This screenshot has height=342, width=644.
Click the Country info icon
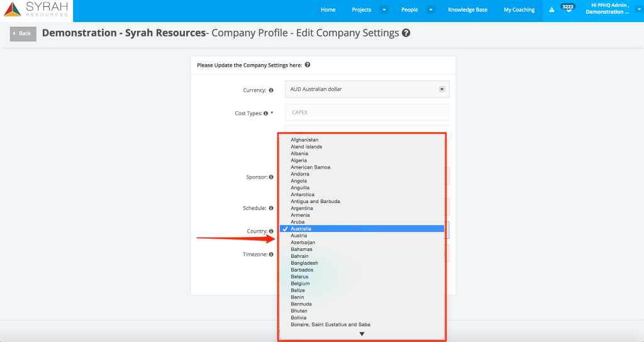(x=271, y=231)
